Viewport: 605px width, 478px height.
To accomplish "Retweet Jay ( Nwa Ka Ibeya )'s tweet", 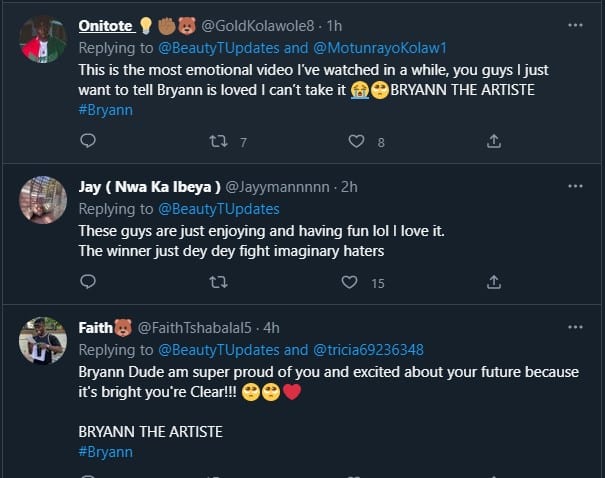I will [x=219, y=283].
